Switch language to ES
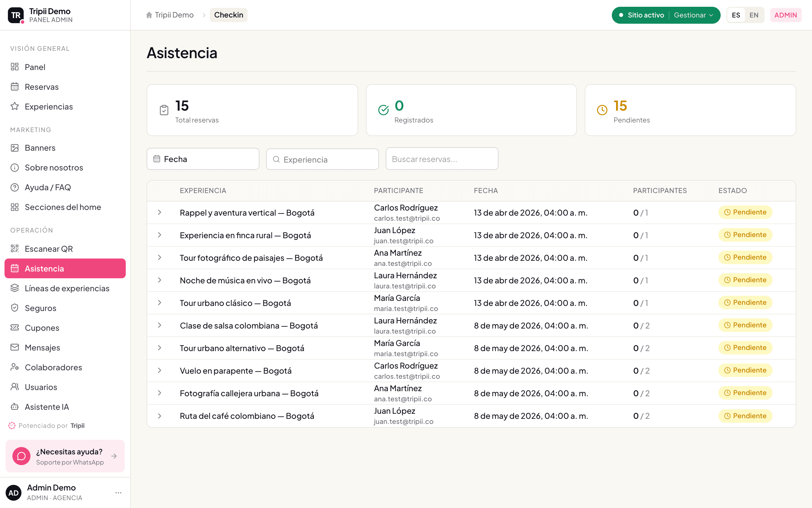The image size is (812, 508). (x=736, y=15)
